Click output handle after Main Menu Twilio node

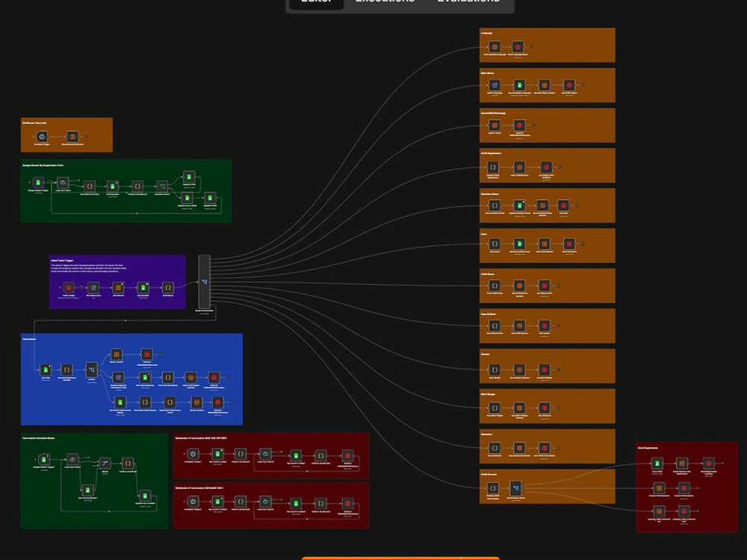pyautogui.click(x=583, y=85)
